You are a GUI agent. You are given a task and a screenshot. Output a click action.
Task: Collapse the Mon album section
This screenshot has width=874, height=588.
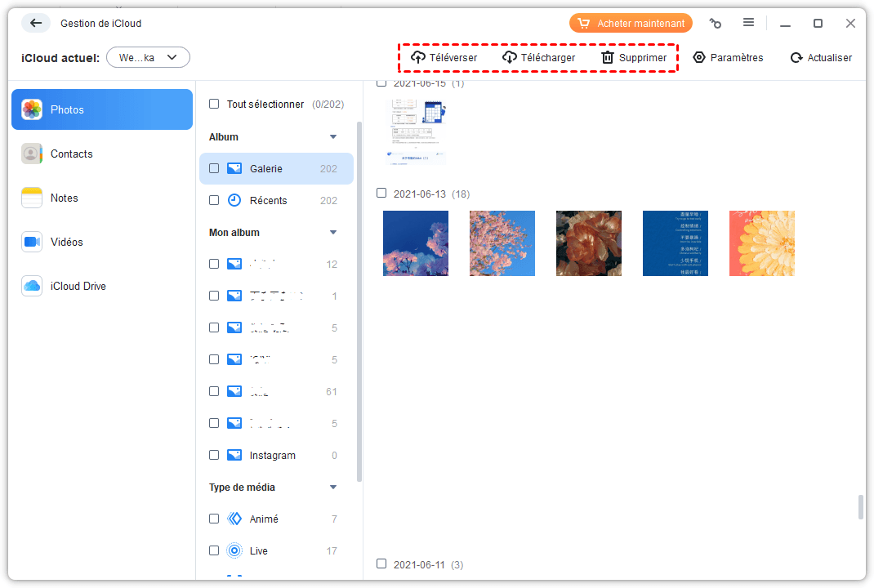(x=333, y=233)
